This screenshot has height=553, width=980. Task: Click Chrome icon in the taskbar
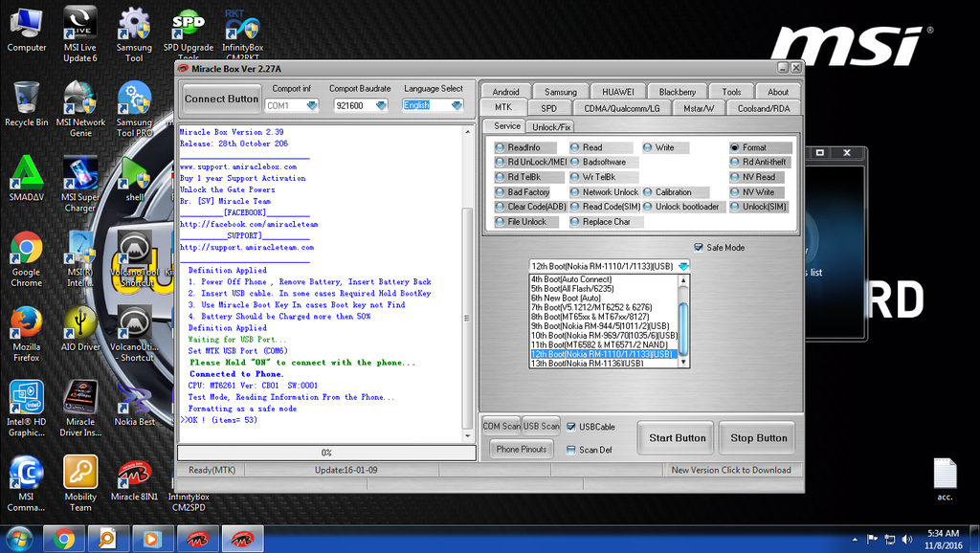click(x=65, y=539)
